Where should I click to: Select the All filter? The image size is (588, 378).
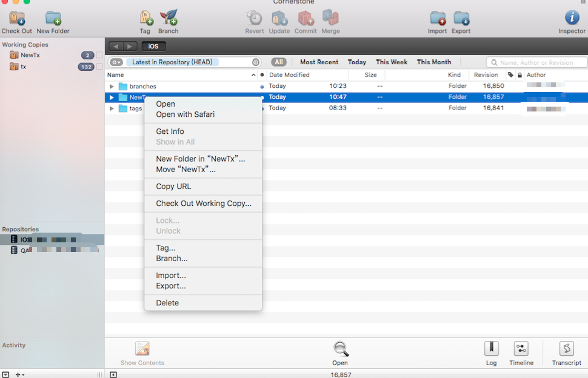tap(279, 62)
